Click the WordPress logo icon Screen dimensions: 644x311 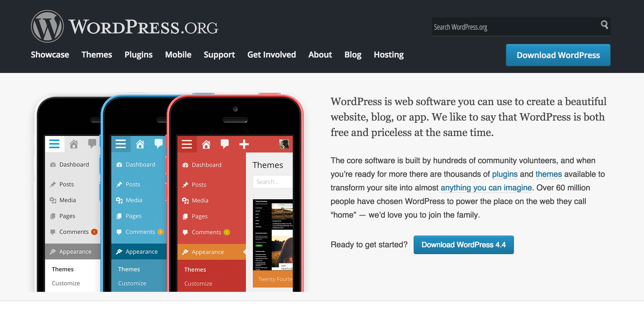(x=47, y=26)
